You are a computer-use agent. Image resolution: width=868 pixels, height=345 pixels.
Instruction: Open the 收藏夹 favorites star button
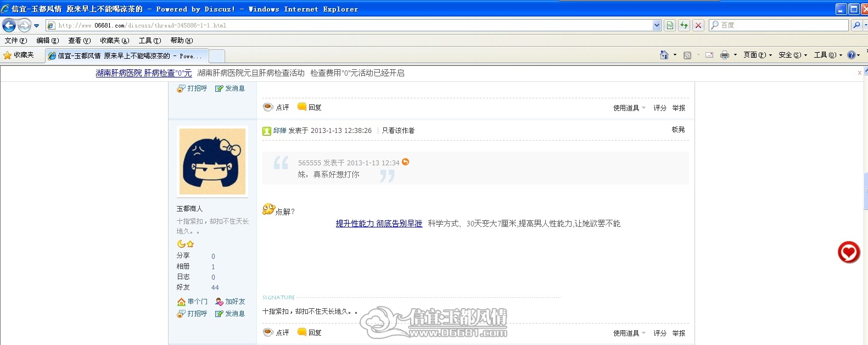[x=19, y=55]
